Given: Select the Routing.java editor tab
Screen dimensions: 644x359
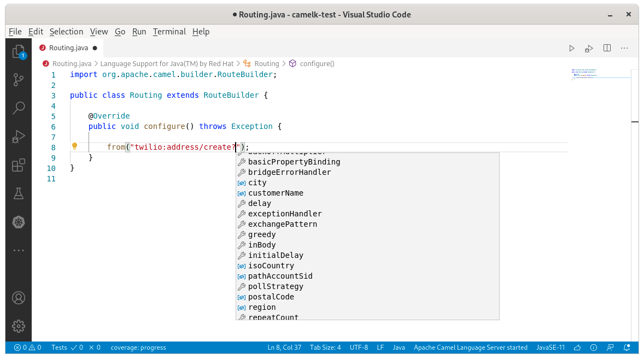Looking at the screenshot, I should (68, 48).
